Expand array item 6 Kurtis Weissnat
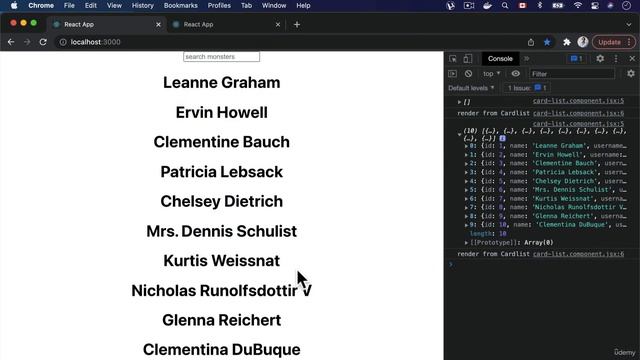The width and height of the screenshot is (640, 360). 466,199
